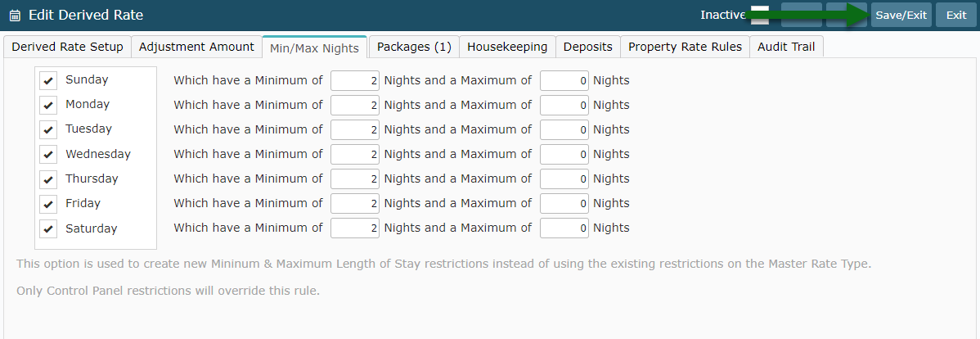Go to the Housekeeping tab
This screenshot has width=980, height=339.
[507, 47]
